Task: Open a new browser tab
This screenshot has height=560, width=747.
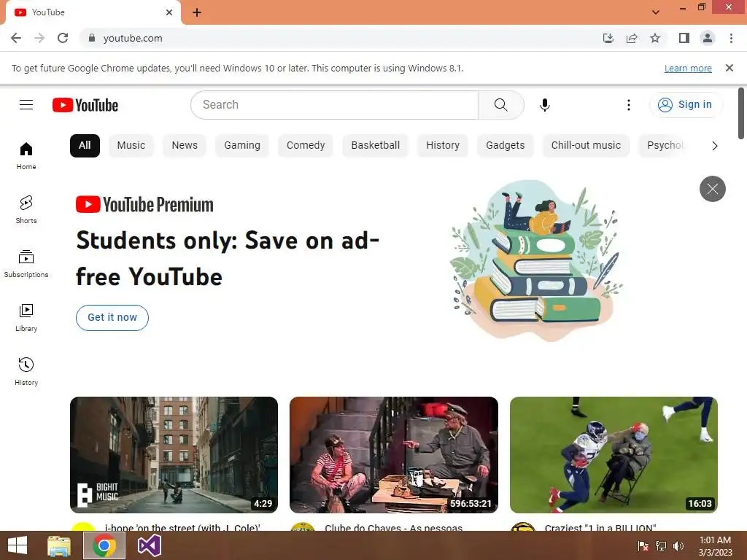Action: pos(197,12)
